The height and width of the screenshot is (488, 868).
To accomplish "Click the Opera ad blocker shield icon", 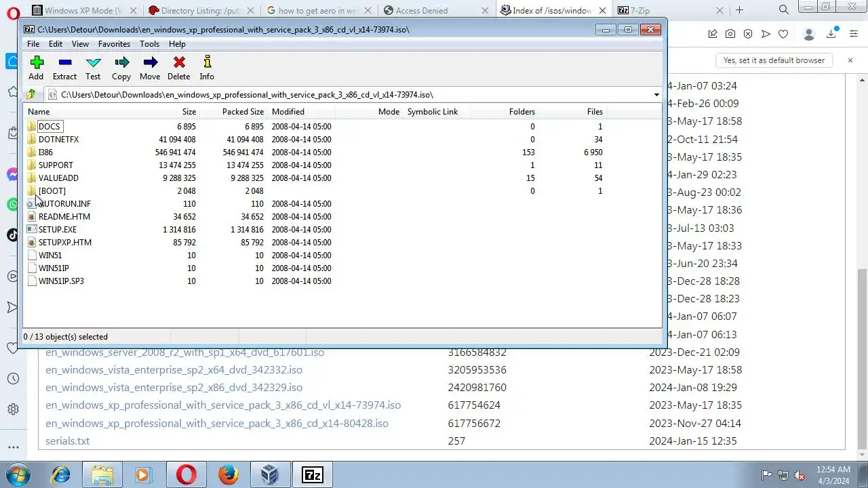I will point(748,34).
